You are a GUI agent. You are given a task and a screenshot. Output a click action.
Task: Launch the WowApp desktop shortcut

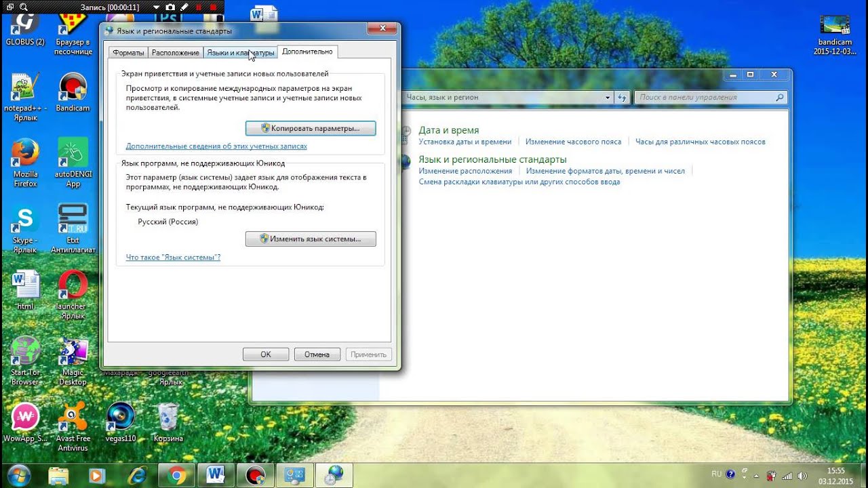(x=25, y=424)
